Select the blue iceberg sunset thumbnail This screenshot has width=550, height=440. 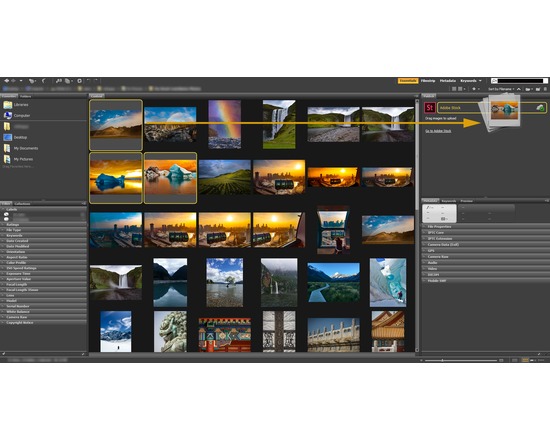116,177
